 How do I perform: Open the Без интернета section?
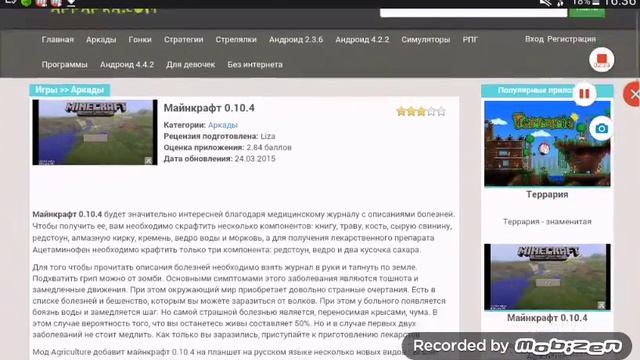(x=255, y=64)
